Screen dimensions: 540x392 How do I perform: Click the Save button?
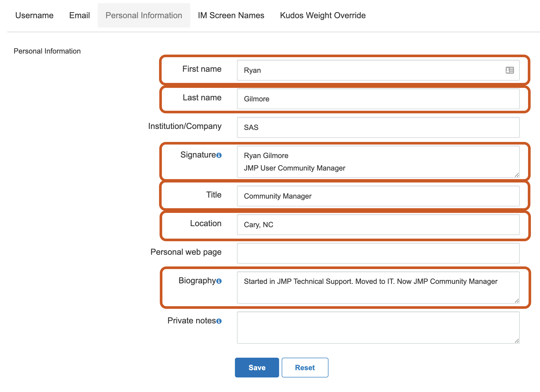coord(257,367)
